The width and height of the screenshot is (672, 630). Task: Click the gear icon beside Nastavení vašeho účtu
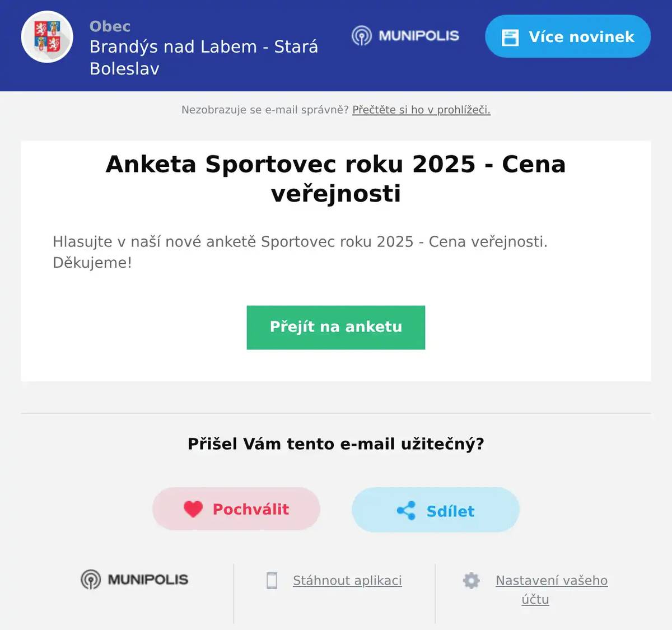point(471,581)
